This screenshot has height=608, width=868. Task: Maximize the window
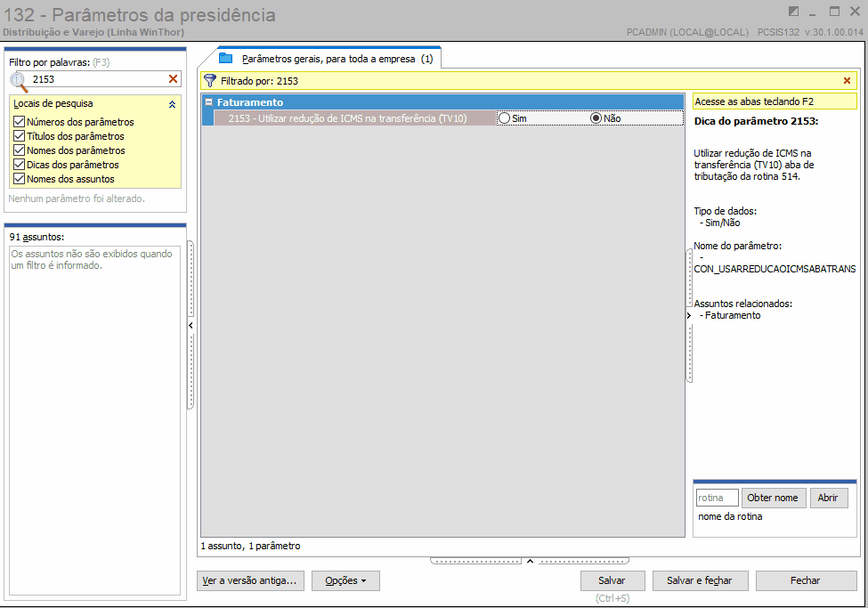(x=834, y=11)
